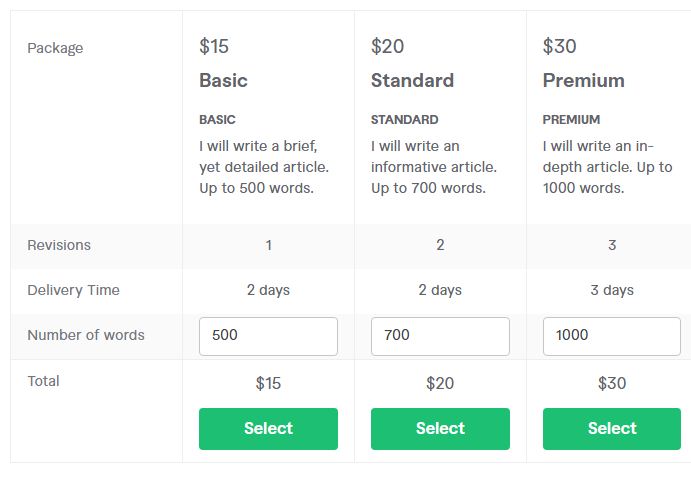Click the Standard total of $20
The image size is (691, 495).
440,383
